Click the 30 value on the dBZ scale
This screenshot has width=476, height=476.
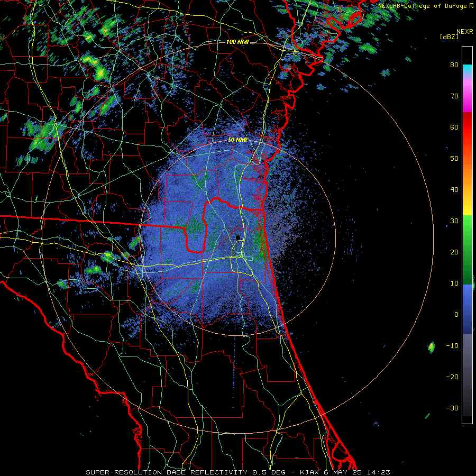pyautogui.click(x=454, y=221)
